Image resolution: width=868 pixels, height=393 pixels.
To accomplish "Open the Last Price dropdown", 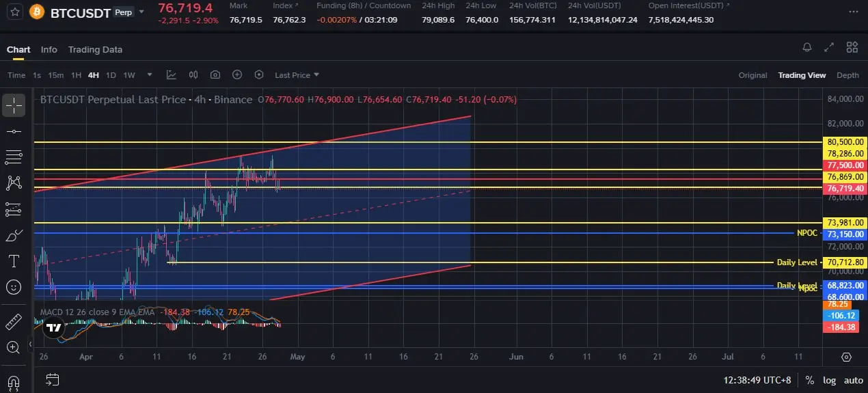I will pos(297,75).
